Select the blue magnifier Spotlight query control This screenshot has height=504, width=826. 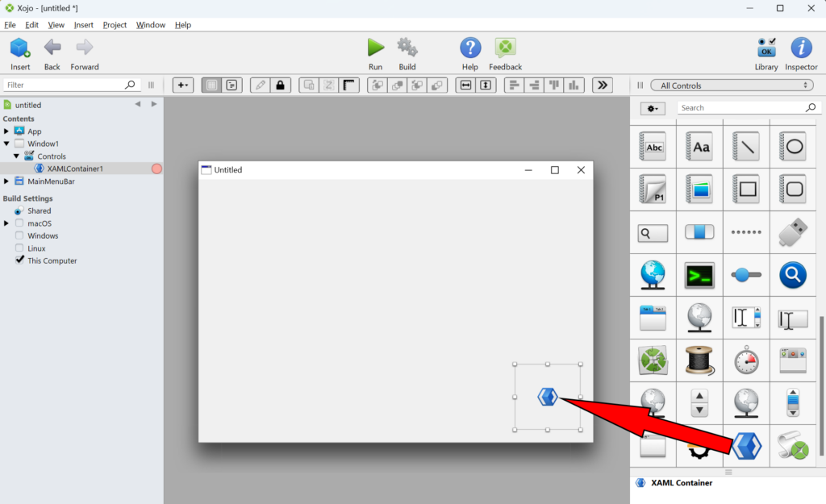pyautogui.click(x=793, y=275)
